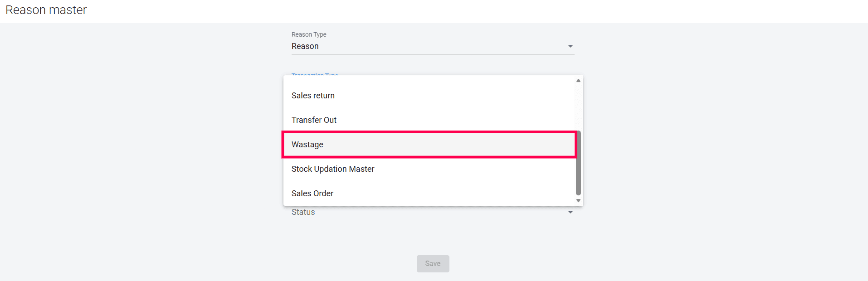Screen dimensions: 868x281
Task: Click the list's scroll up arrow
Action: click(x=578, y=81)
